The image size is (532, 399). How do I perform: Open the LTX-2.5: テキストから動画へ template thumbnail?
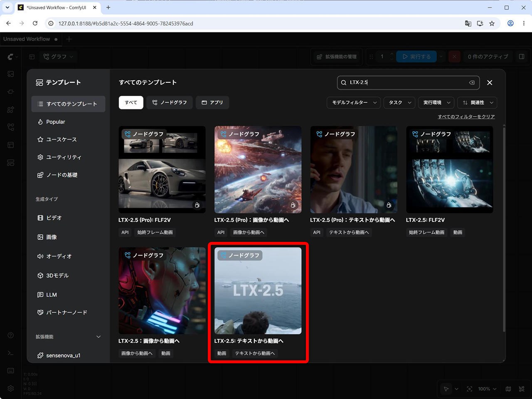258,291
